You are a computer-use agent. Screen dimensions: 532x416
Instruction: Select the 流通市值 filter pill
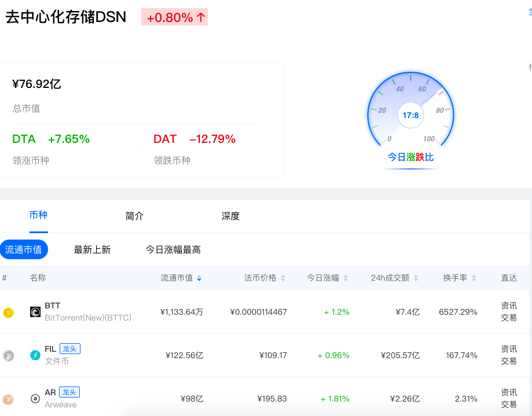[24, 250]
